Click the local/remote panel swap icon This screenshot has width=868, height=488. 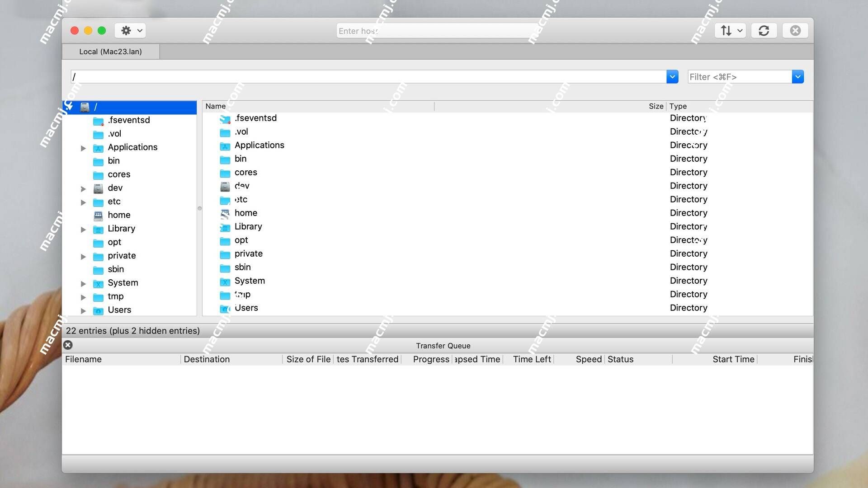726,30
